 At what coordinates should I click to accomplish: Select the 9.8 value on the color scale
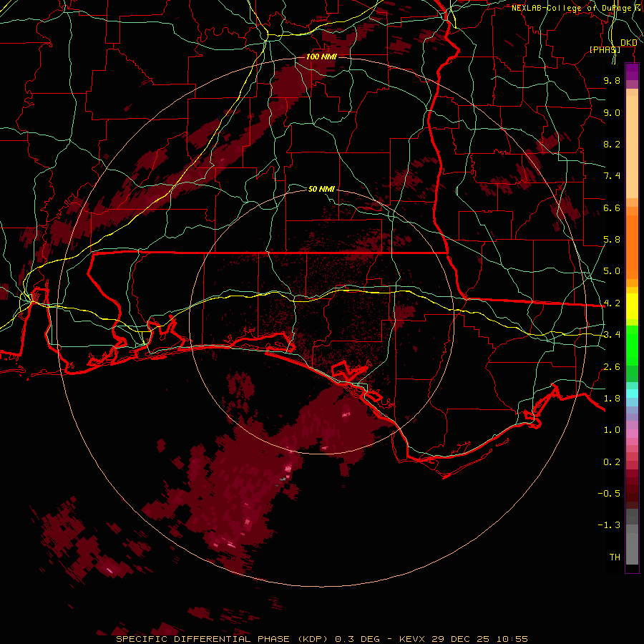[612, 80]
